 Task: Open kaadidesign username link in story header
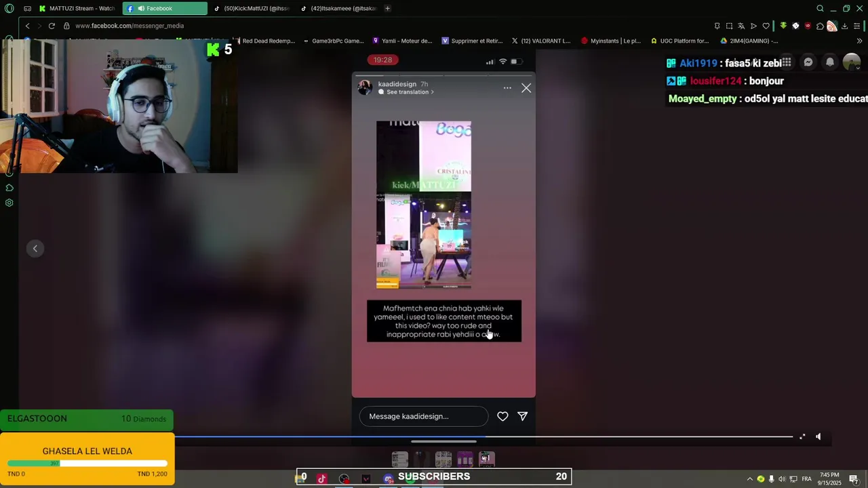click(397, 84)
